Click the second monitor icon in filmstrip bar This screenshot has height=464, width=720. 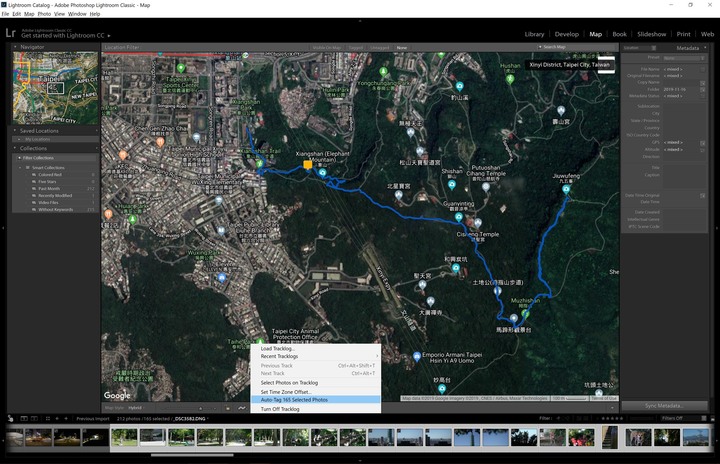point(34,419)
